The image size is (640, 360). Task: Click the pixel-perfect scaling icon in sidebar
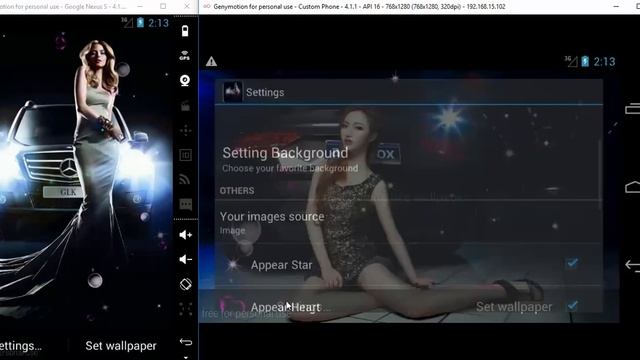185,309
